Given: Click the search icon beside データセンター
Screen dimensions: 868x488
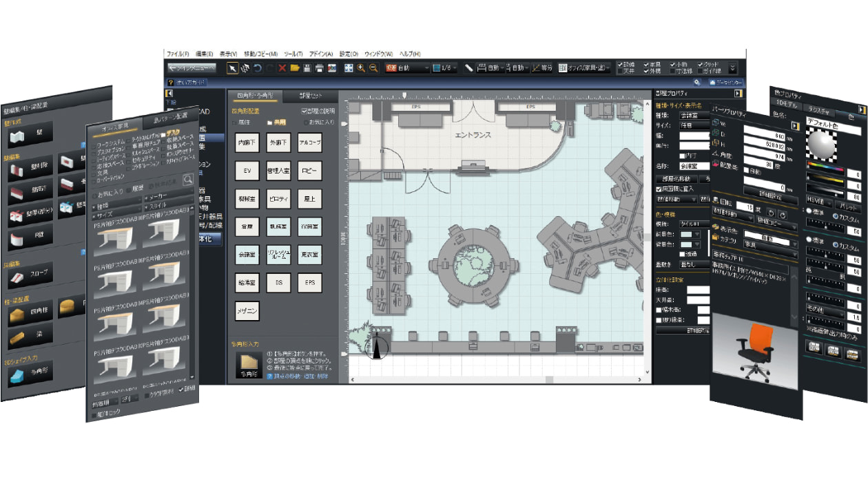Looking at the screenshot, I should (x=696, y=83).
